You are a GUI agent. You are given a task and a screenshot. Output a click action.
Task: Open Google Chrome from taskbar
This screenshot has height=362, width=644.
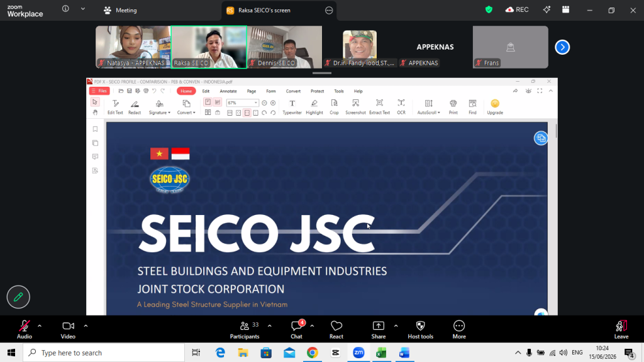tap(313, 353)
